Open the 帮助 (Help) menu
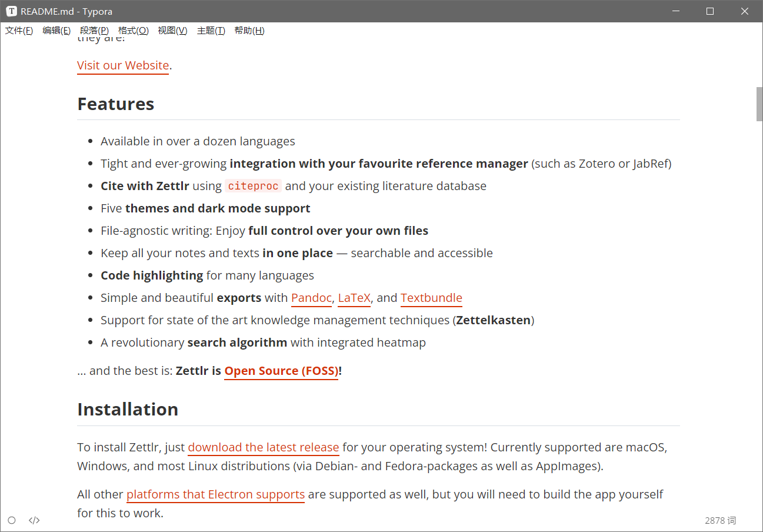Viewport: 763px width, 532px height. point(249,31)
